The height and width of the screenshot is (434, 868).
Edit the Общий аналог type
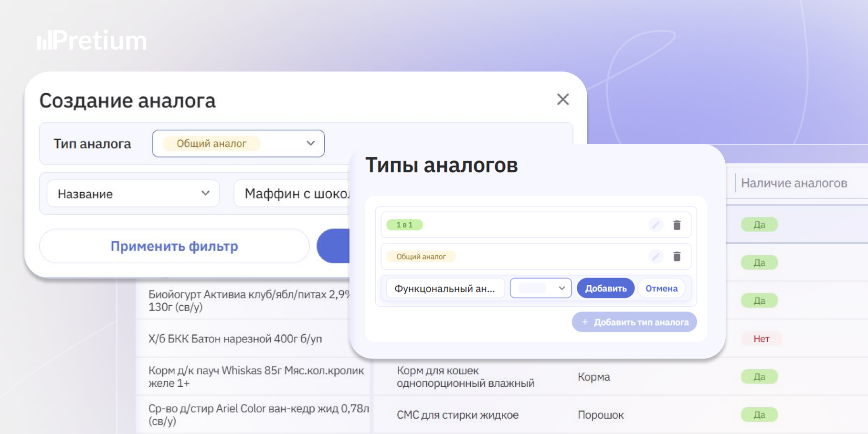(x=656, y=257)
